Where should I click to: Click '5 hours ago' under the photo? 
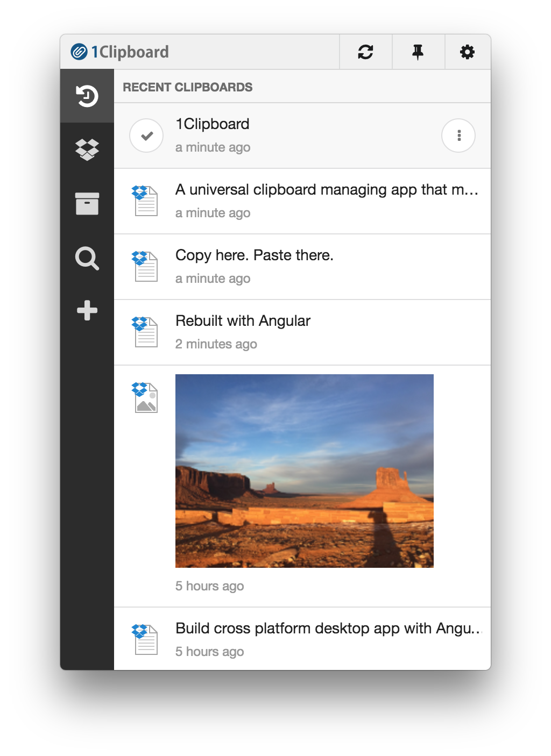pyautogui.click(x=210, y=586)
